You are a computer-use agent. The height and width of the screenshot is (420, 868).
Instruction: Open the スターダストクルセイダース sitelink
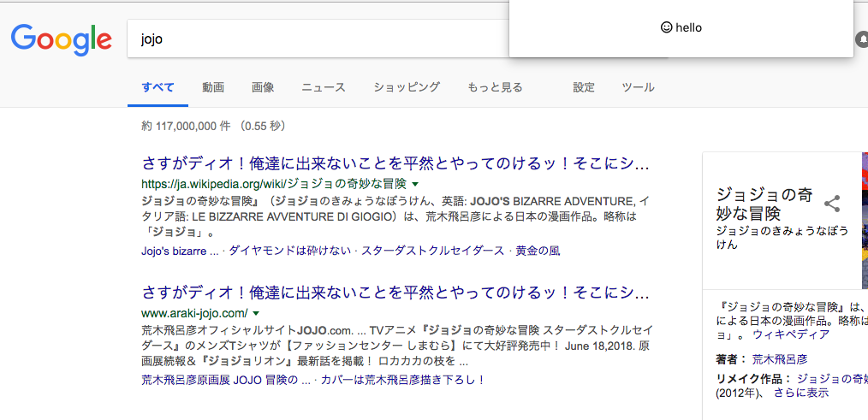click(x=433, y=251)
